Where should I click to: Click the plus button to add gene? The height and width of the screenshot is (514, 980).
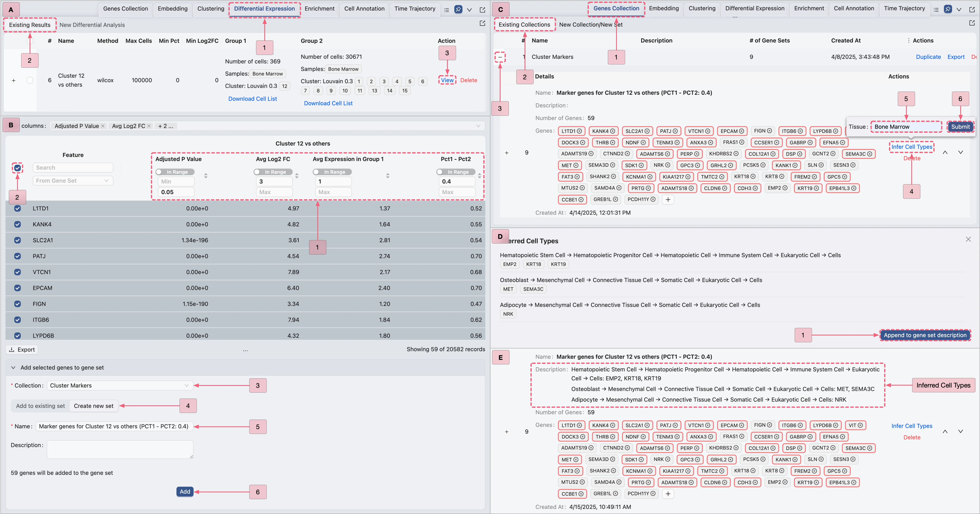(668, 200)
